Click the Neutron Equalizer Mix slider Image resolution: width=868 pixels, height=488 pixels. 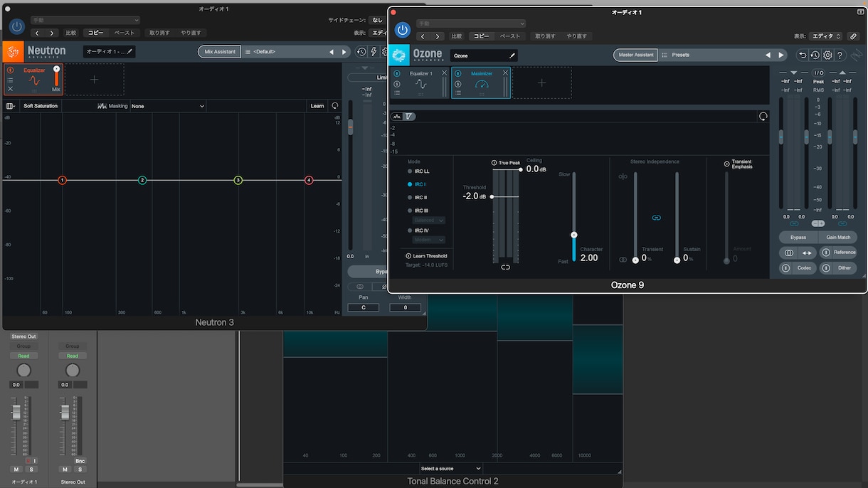(x=56, y=78)
